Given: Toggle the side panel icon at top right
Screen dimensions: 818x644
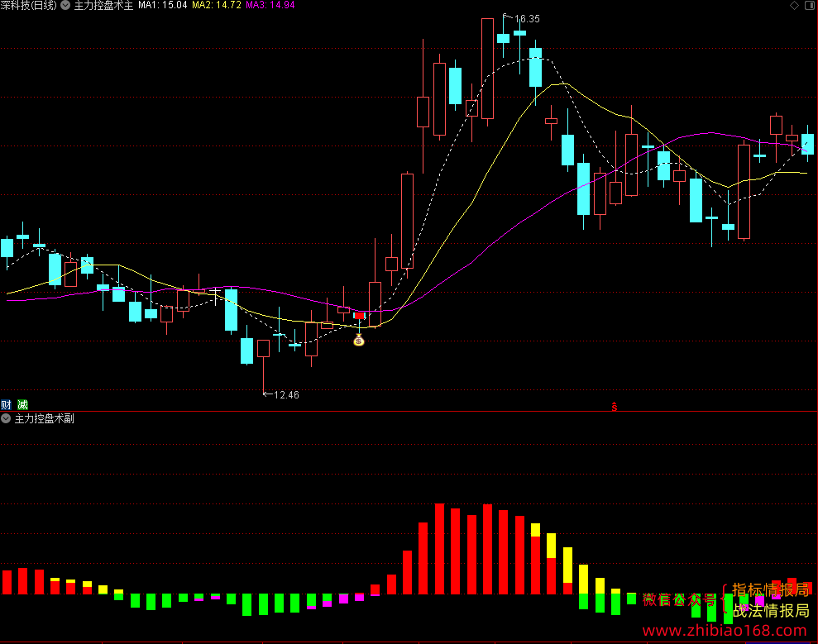Looking at the screenshot, I should tap(810, 5).
